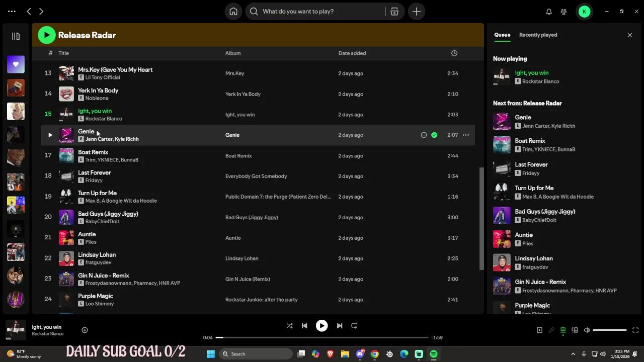Open the Friend Activity icon
Image resolution: width=644 pixels, height=362 pixels.
click(x=563, y=12)
